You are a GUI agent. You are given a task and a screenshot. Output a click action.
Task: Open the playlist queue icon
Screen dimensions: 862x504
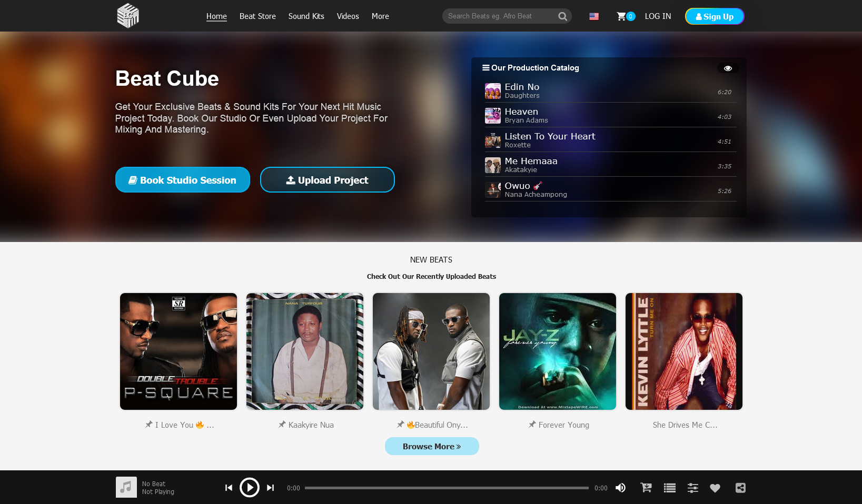point(669,488)
